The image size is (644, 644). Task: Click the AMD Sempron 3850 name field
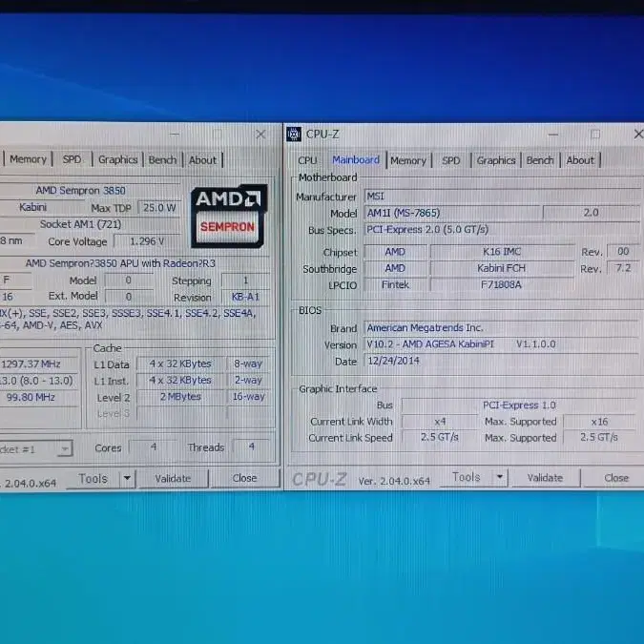pyautogui.click(x=89, y=190)
